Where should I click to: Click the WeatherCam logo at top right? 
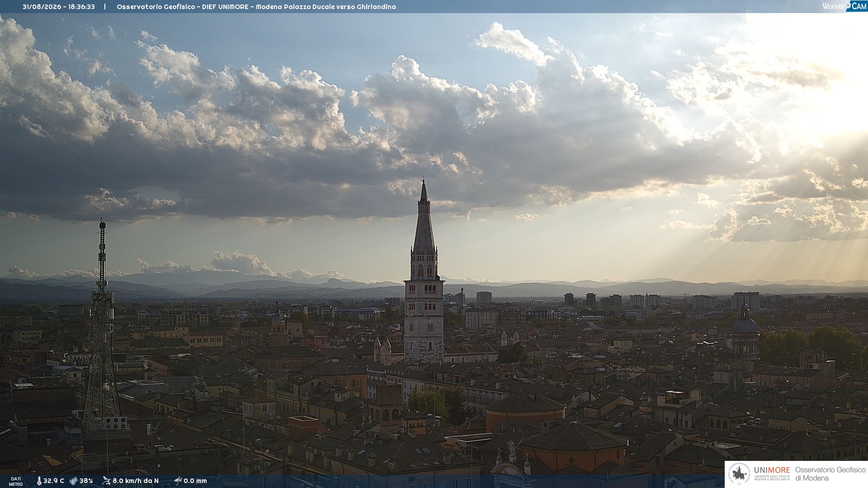pyautogui.click(x=844, y=6)
